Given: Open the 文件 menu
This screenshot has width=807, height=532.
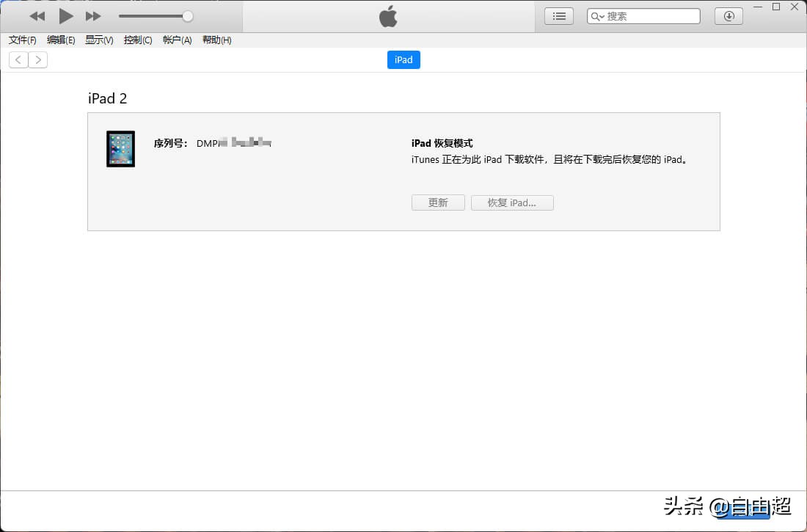Looking at the screenshot, I should tap(21, 40).
